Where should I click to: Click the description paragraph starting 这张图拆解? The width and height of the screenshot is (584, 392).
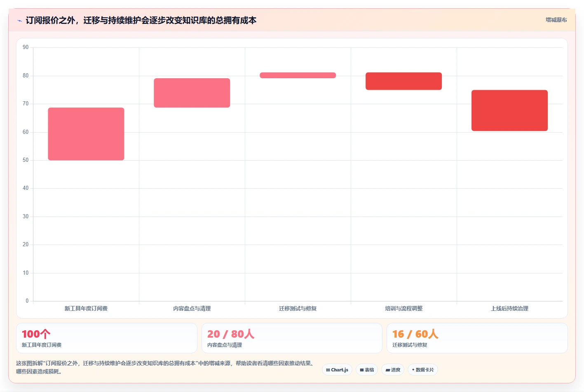coord(166,367)
